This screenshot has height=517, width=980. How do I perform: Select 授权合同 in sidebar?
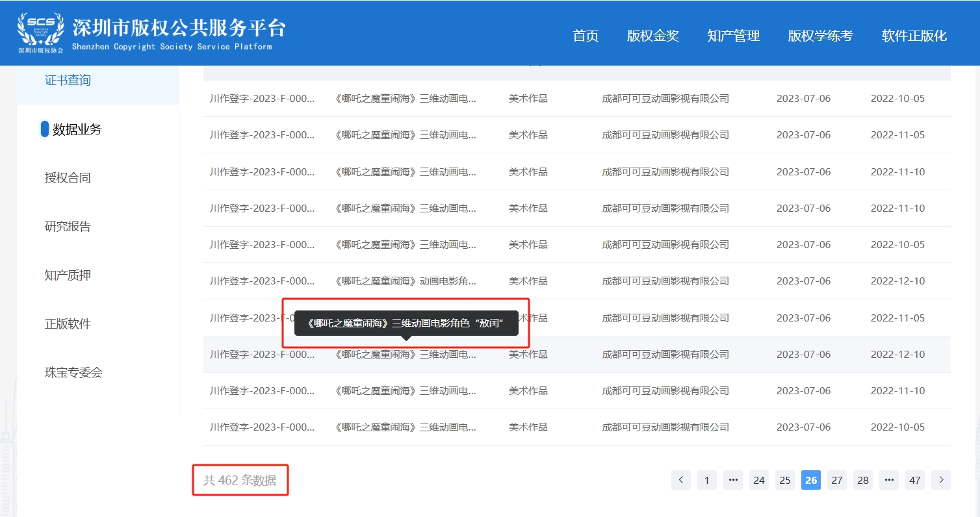(x=68, y=178)
